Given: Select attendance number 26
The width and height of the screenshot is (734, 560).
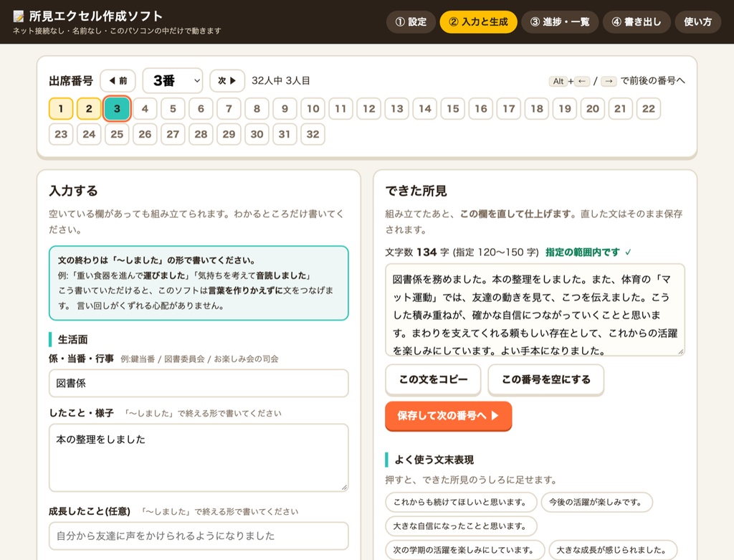Looking at the screenshot, I should point(145,134).
